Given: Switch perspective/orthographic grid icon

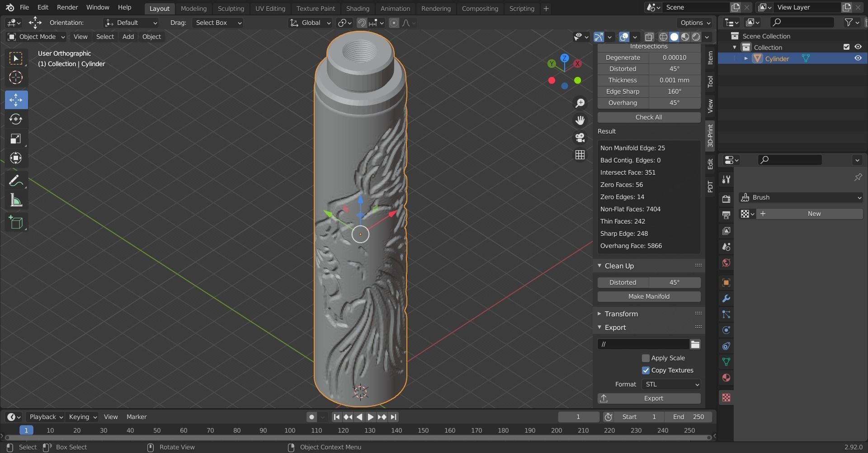Looking at the screenshot, I should click(x=580, y=155).
